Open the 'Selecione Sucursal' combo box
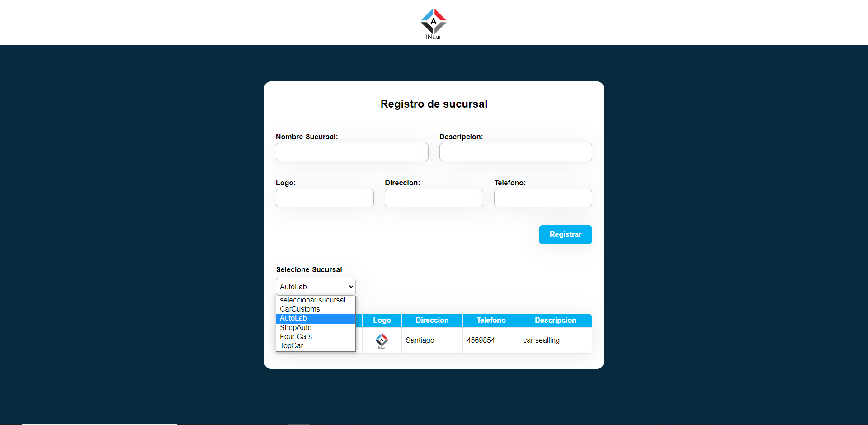Viewport: 868px width, 425px height. tap(315, 286)
